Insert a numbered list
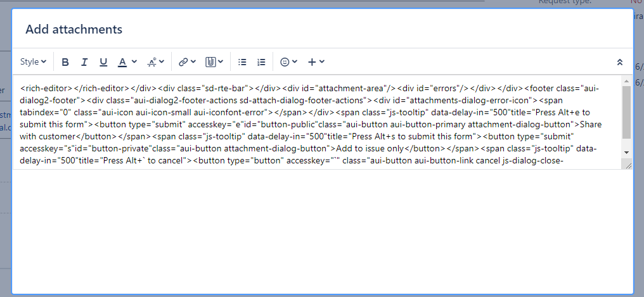This screenshot has height=297, width=644. (261, 62)
